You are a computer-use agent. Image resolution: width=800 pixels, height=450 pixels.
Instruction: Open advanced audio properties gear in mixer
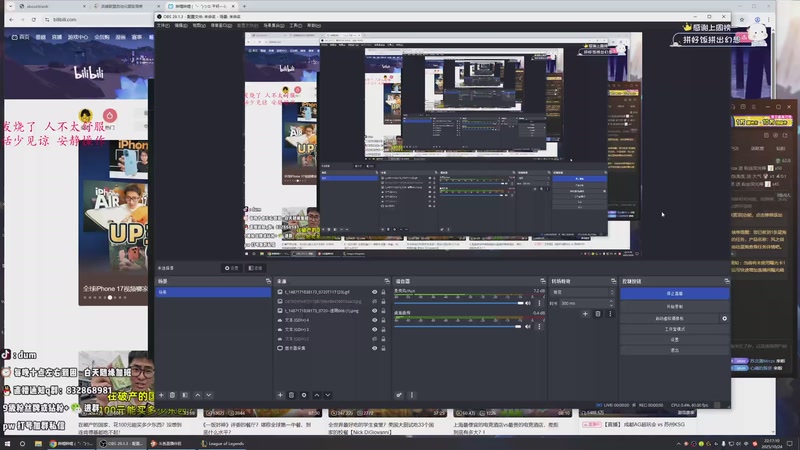point(399,395)
